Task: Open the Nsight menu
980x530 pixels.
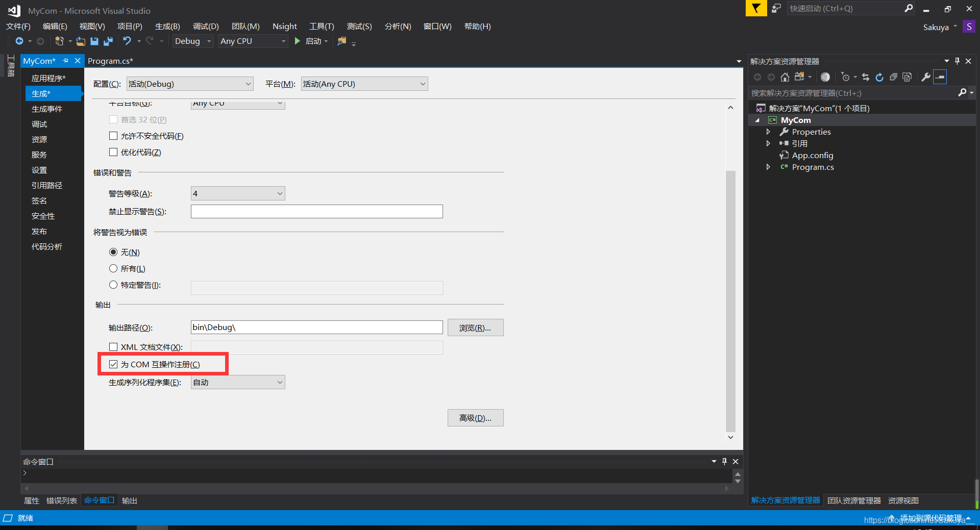Action: click(x=284, y=27)
